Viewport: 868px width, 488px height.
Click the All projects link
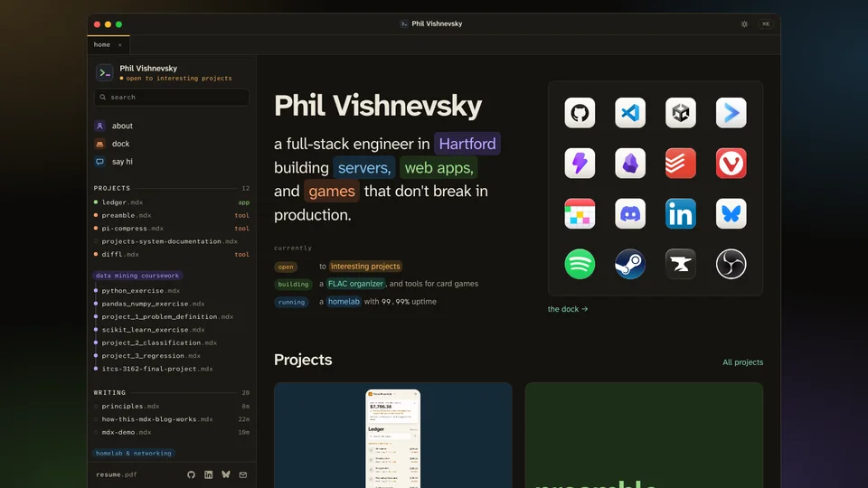click(742, 362)
